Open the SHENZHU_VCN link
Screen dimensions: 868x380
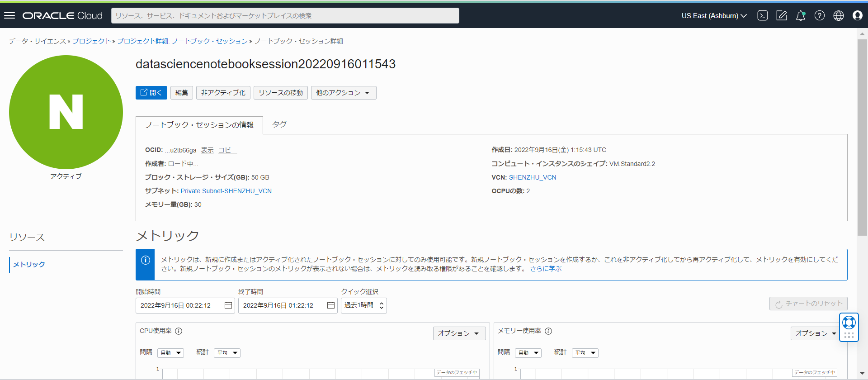[x=533, y=177]
